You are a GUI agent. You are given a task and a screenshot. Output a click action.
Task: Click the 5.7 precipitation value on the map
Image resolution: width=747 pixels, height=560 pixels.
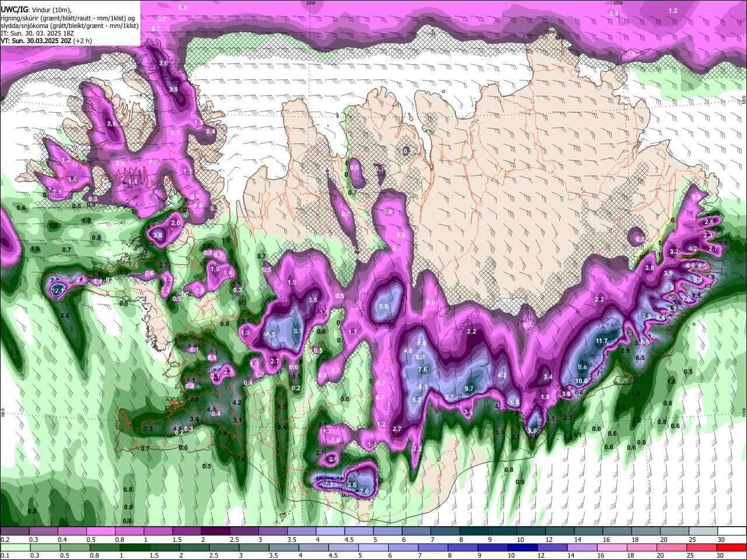450,397
